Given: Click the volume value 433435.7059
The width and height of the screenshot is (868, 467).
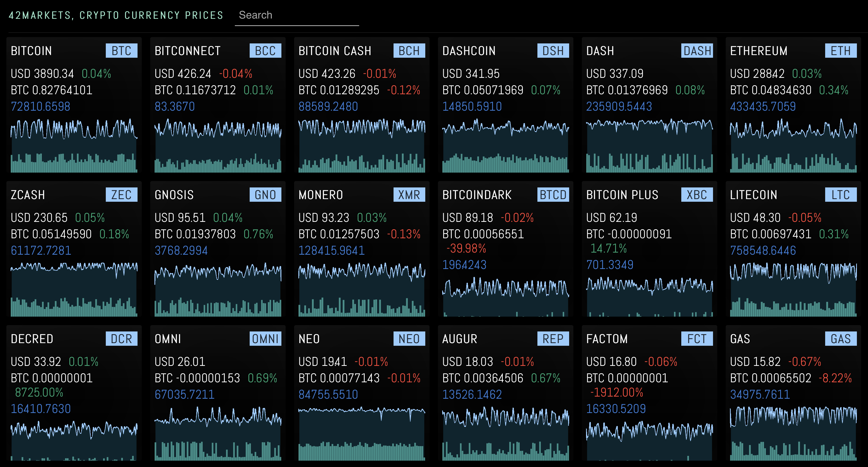Looking at the screenshot, I should [x=763, y=106].
